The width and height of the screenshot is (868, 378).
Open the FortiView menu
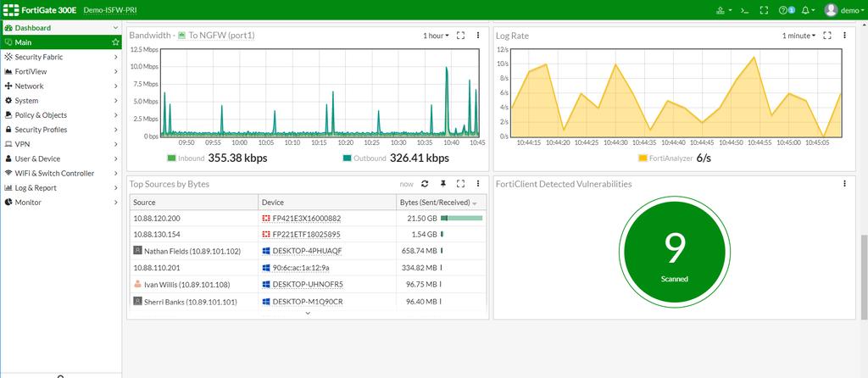[61, 71]
